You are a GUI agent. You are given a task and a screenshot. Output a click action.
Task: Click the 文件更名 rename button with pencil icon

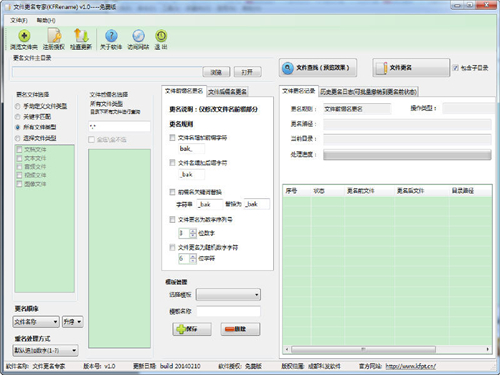(x=411, y=68)
